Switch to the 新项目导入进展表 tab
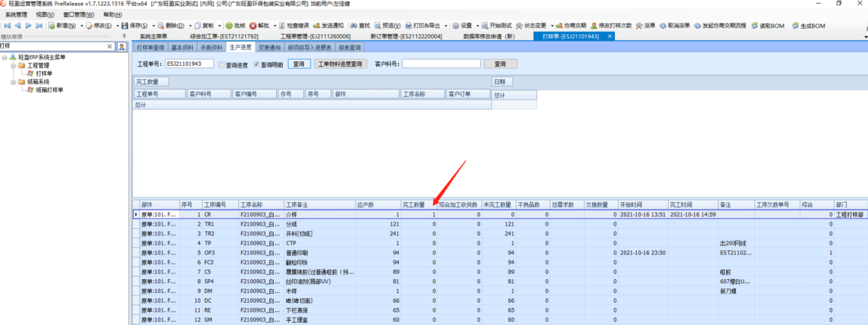The height and width of the screenshot is (325, 868). (x=309, y=48)
